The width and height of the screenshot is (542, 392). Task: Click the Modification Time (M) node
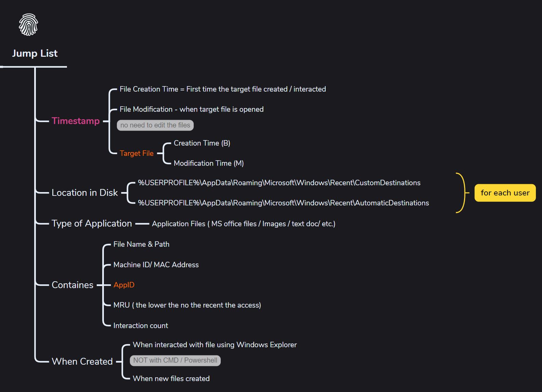pyautogui.click(x=209, y=163)
